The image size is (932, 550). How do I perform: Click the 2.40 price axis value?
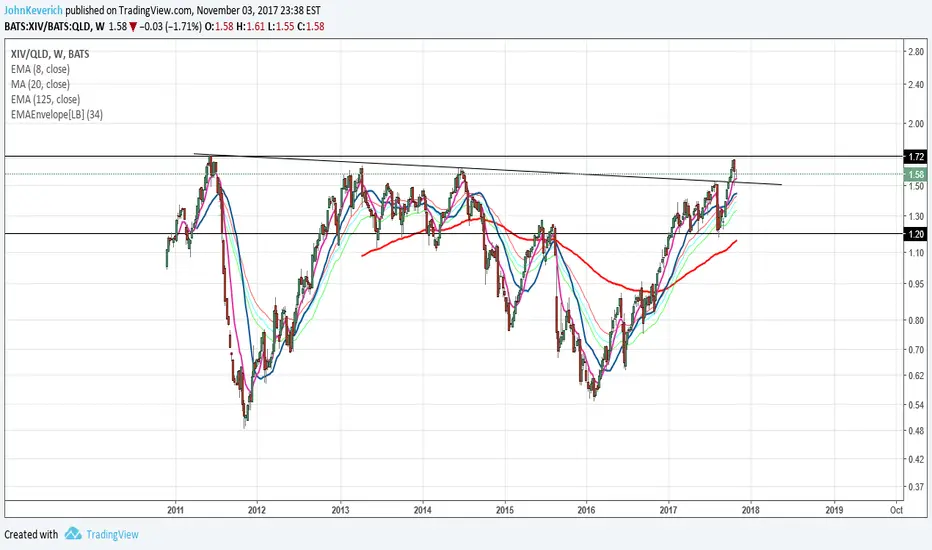(916, 84)
